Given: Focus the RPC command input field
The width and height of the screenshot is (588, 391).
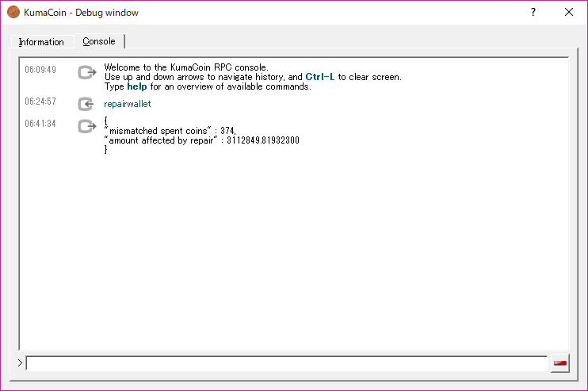Looking at the screenshot, I should pyautogui.click(x=286, y=363).
